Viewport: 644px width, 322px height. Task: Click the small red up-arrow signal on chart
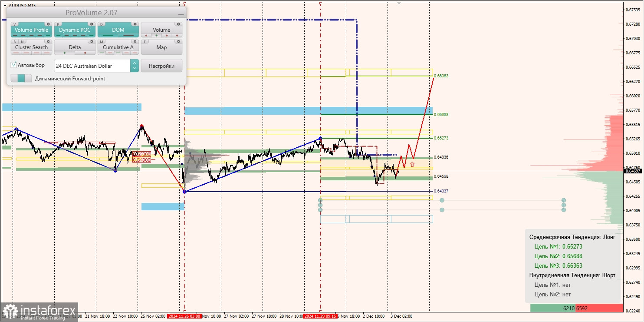pyautogui.click(x=412, y=164)
